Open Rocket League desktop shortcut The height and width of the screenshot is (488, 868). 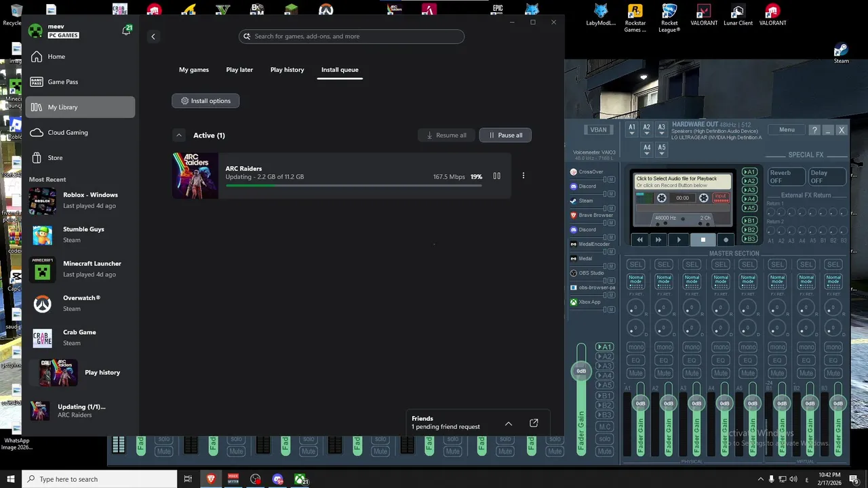[x=669, y=18]
